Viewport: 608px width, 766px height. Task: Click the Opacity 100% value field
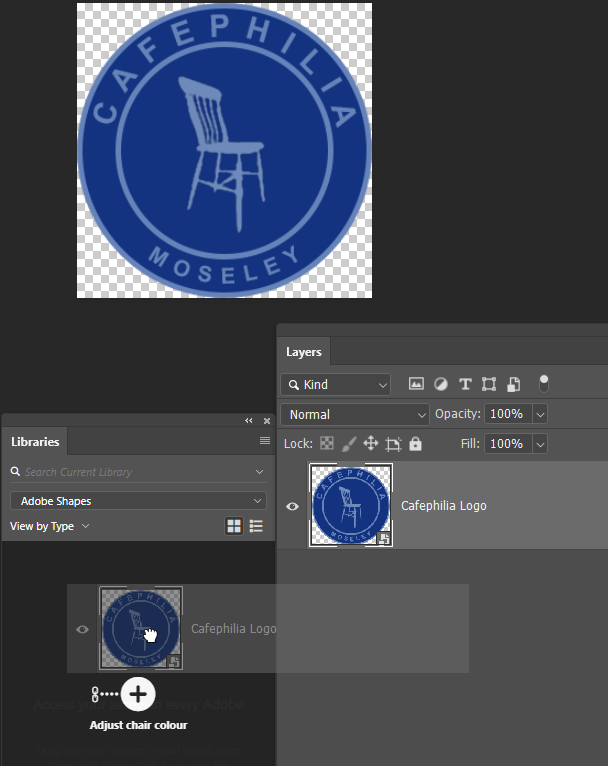point(508,414)
